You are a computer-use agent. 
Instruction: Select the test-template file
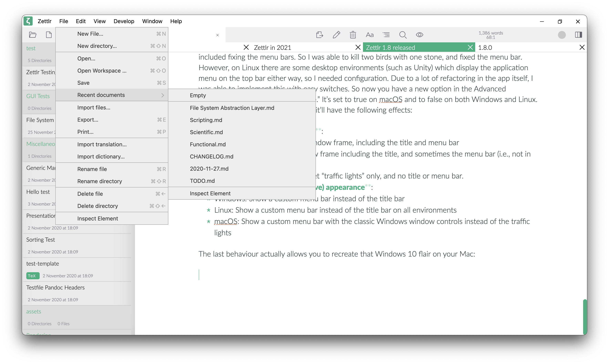pos(77,269)
